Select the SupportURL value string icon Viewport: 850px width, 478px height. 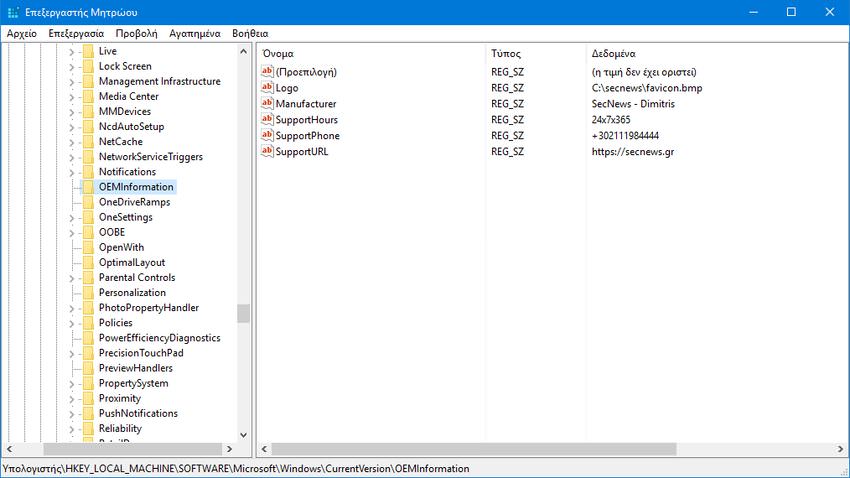click(x=267, y=151)
